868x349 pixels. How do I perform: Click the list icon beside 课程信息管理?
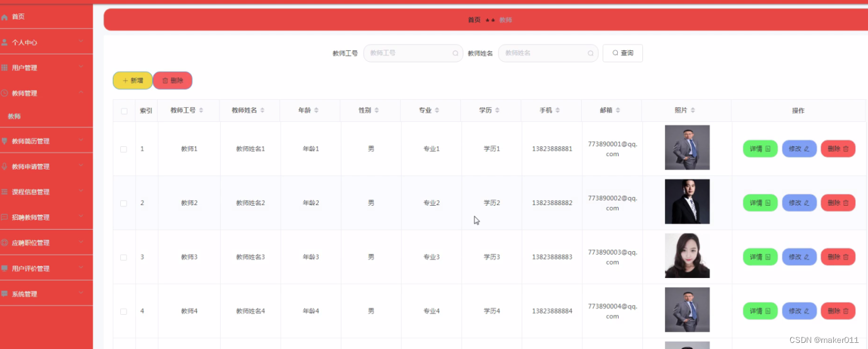(x=5, y=192)
